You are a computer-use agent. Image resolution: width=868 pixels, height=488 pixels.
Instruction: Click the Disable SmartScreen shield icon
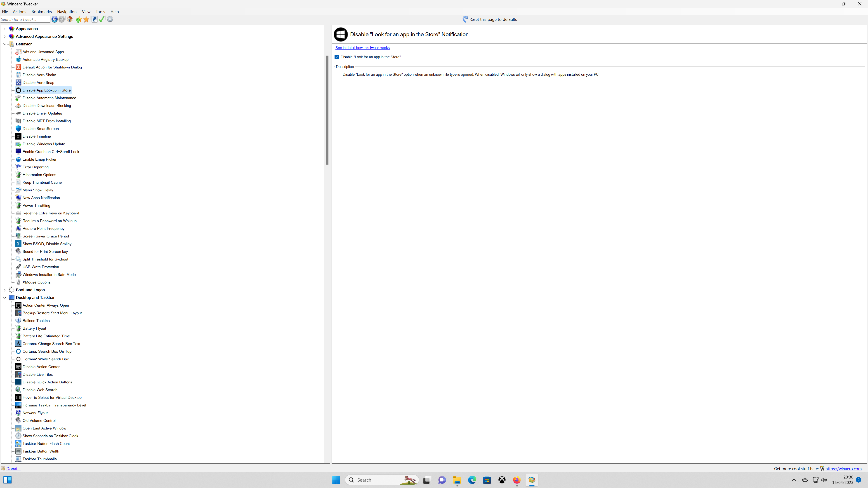(x=19, y=129)
